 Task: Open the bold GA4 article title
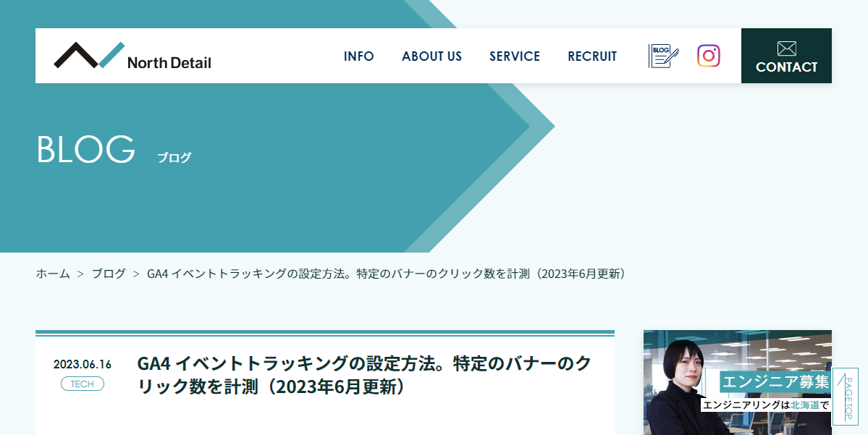point(364,375)
